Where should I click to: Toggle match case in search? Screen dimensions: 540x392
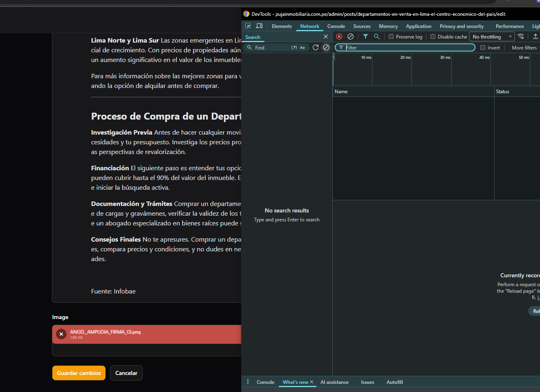click(x=302, y=47)
